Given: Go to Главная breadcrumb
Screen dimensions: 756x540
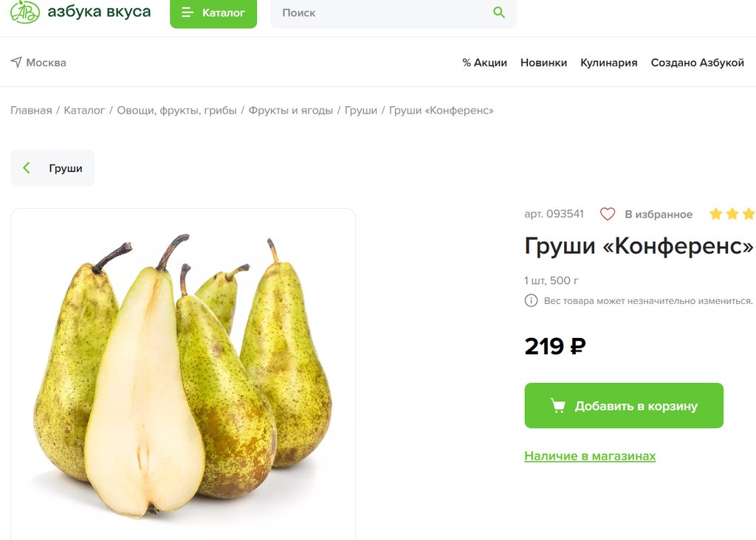Looking at the screenshot, I should [x=31, y=111].
